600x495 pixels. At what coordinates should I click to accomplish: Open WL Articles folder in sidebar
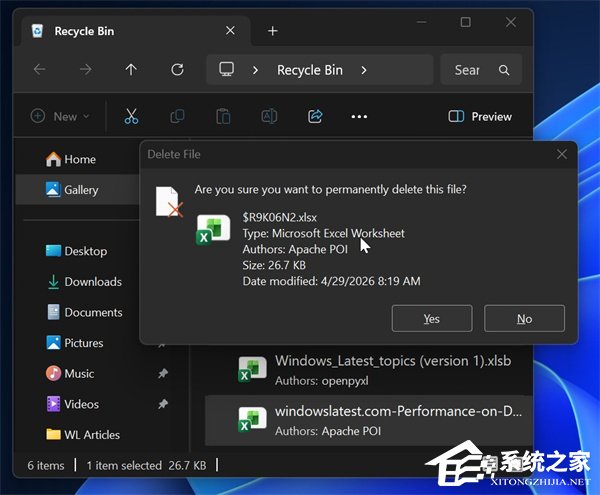(83, 435)
